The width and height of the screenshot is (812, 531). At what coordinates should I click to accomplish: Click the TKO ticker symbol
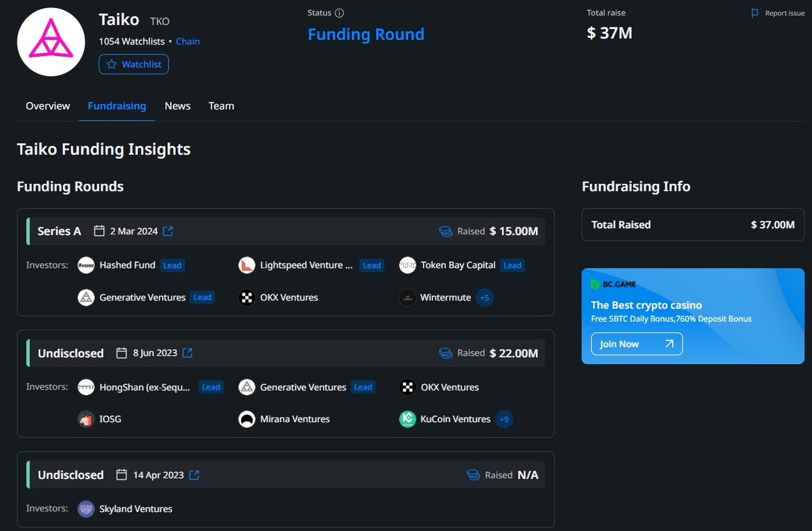tap(160, 22)
